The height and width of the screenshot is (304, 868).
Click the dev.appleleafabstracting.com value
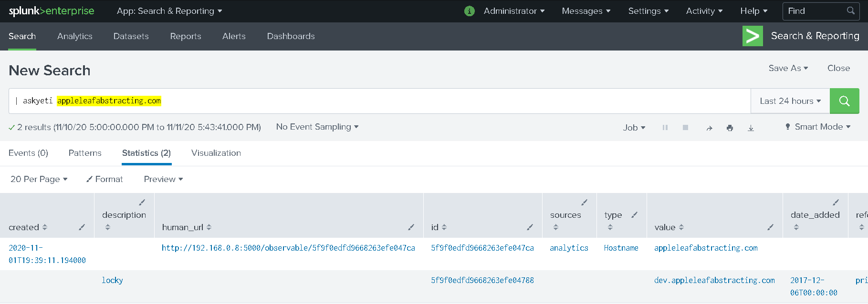(x=714, y=280)
